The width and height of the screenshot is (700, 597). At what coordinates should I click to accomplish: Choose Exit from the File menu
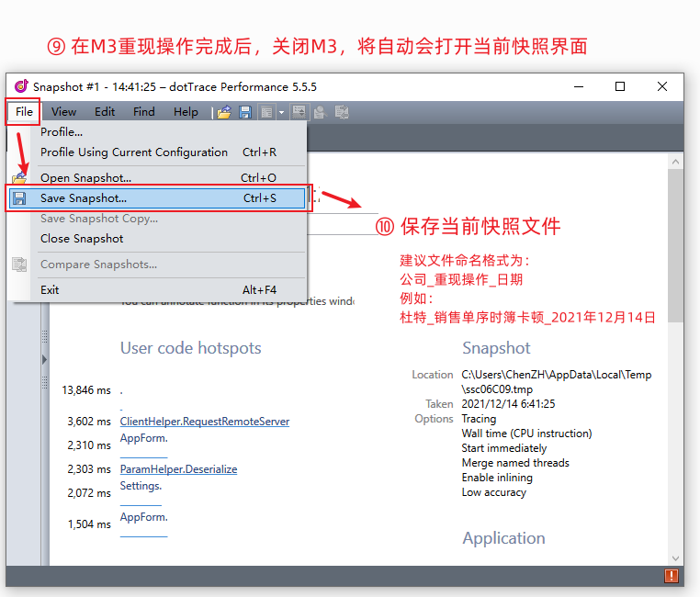[x=159, y=290]
